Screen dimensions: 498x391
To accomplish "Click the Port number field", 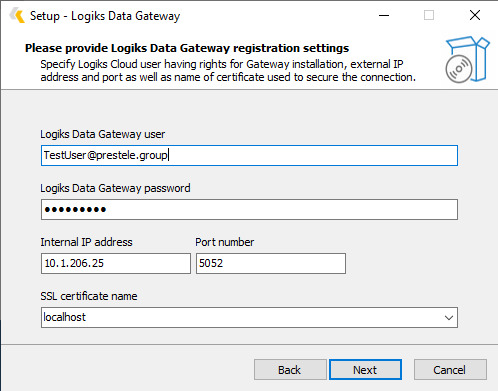I will coord(271,263).
